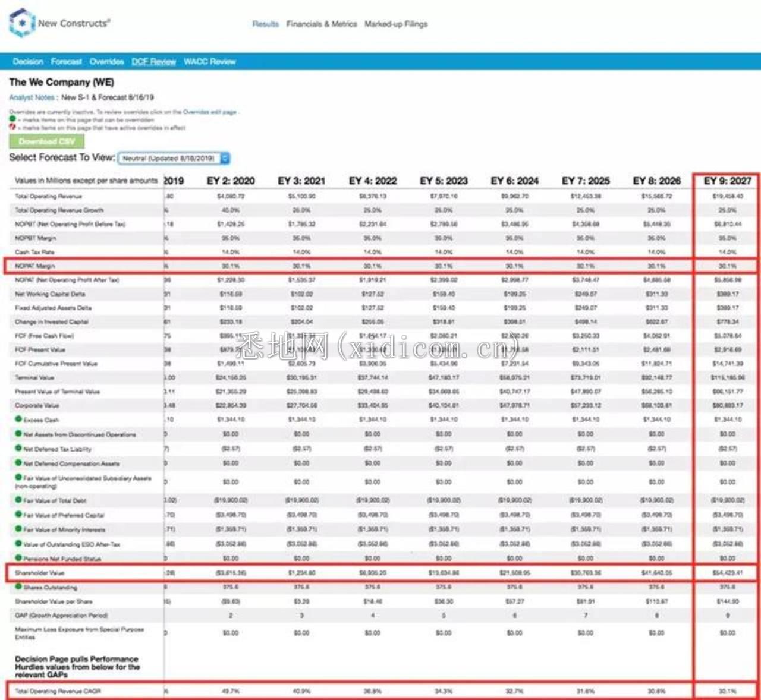Click the EY 3: 2021 column header
This screenshot has width=761, height=700.
tap(301, 181)
